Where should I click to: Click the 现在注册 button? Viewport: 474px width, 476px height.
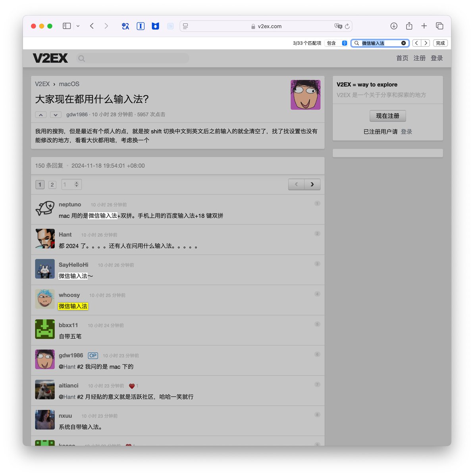coord(388,116)
